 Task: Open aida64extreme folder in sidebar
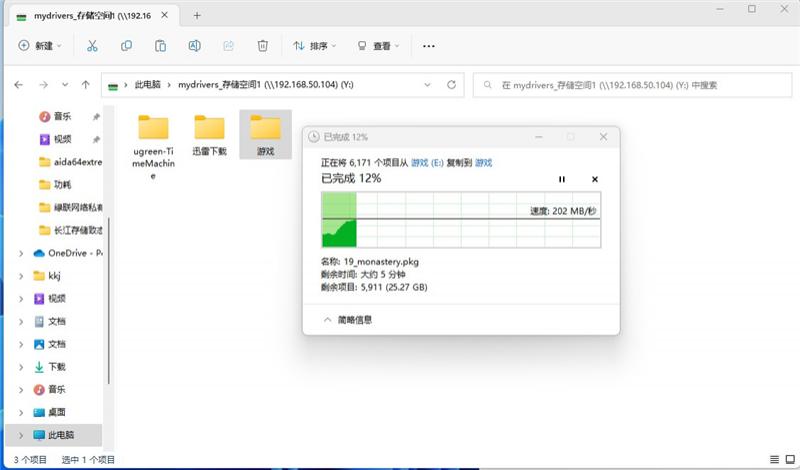coord(70,162)
